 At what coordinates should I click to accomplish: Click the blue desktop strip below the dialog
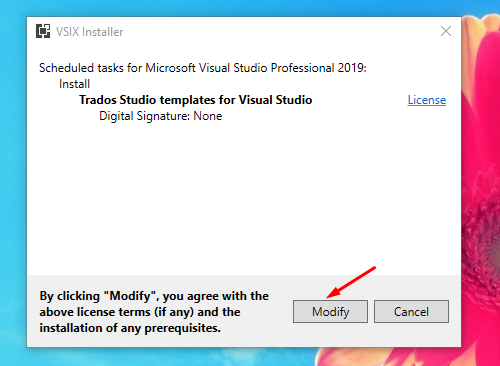pos(167,357)
